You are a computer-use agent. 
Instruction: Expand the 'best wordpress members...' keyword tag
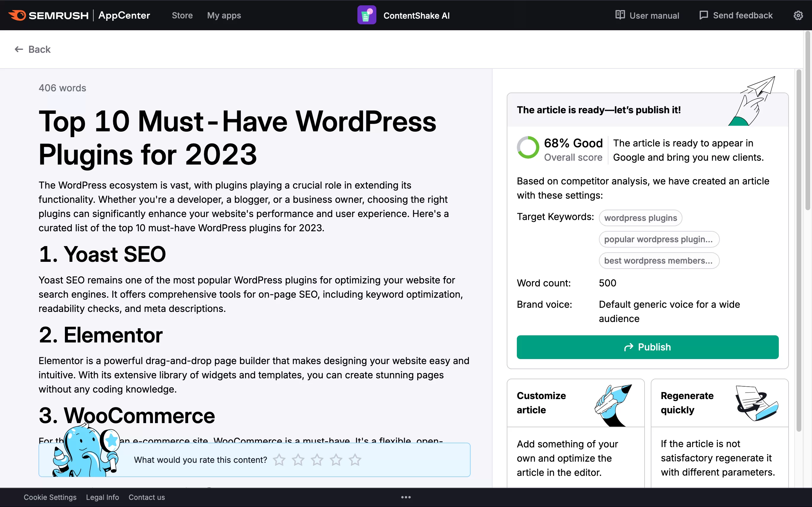[658, 261]
